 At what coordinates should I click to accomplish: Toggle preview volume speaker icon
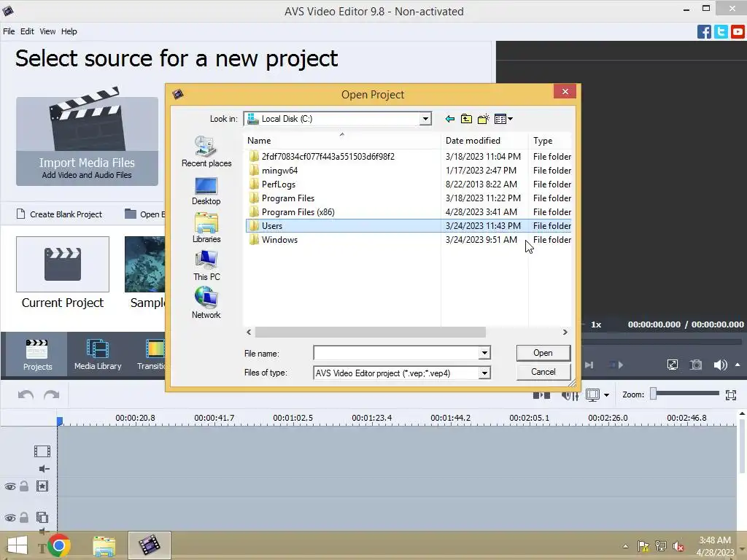click(x=720, y=365)
